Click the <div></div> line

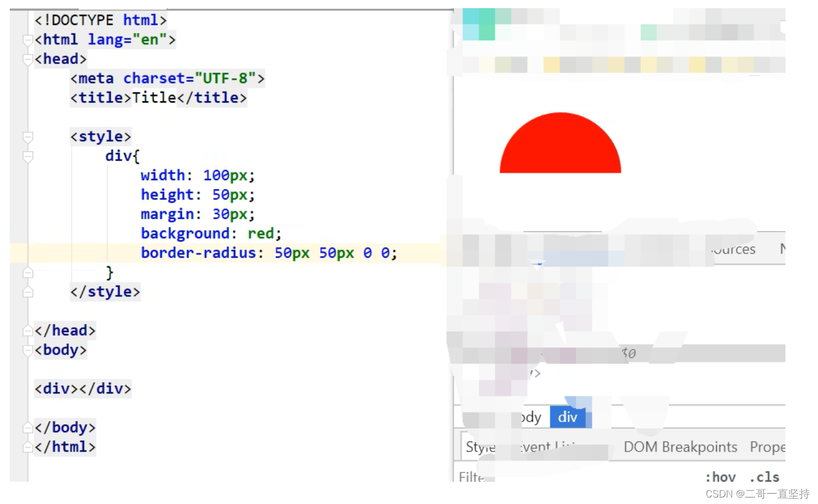83,388
